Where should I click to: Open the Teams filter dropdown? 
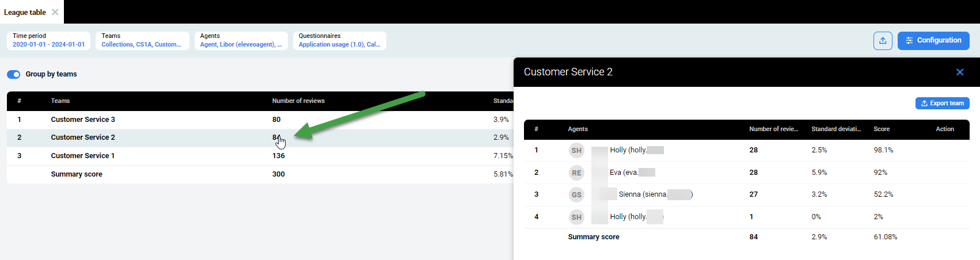pos(142,41)
